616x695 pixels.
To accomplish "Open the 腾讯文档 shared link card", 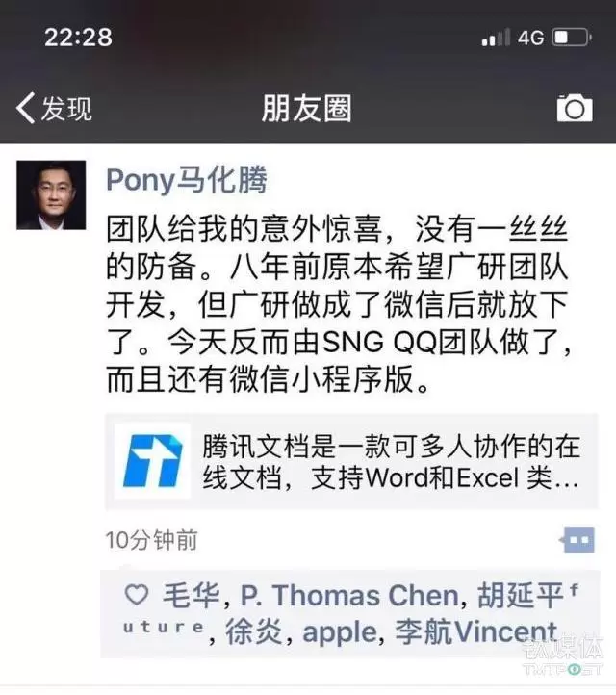I will tap(351, 461).
